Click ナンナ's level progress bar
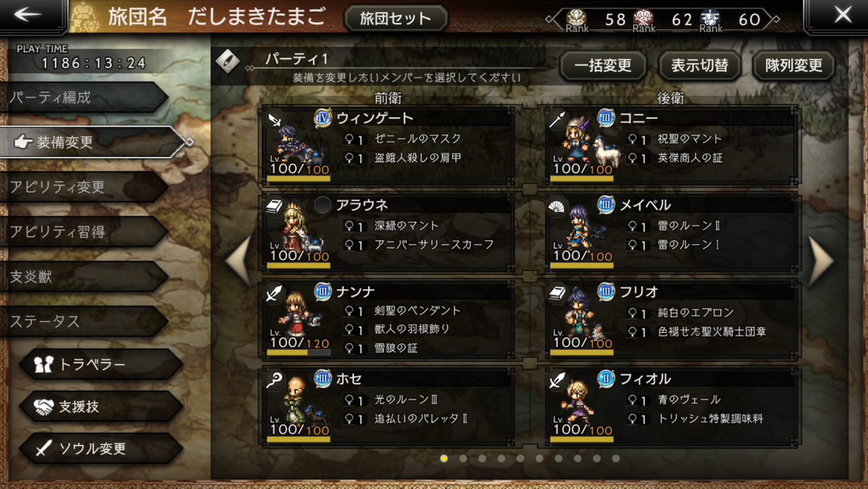 299,352
